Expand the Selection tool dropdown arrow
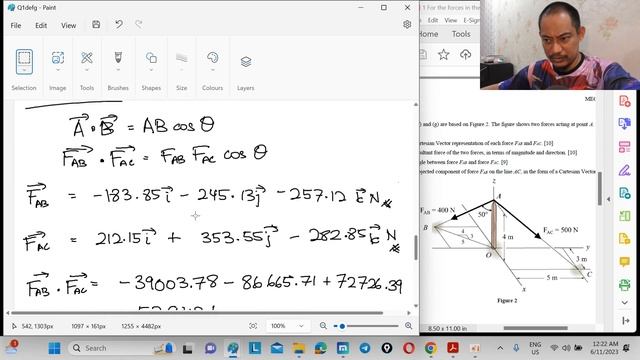 coord(24,70)
